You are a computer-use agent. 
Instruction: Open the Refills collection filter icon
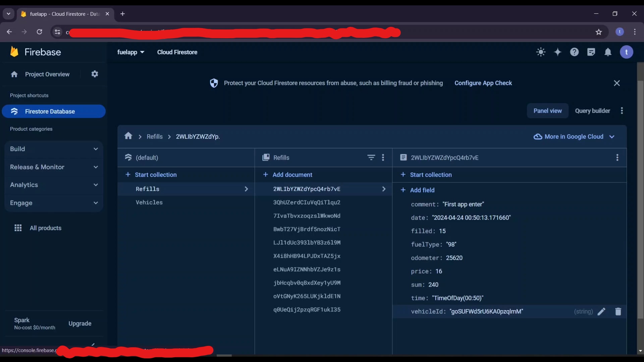click(x=371, y=158)
